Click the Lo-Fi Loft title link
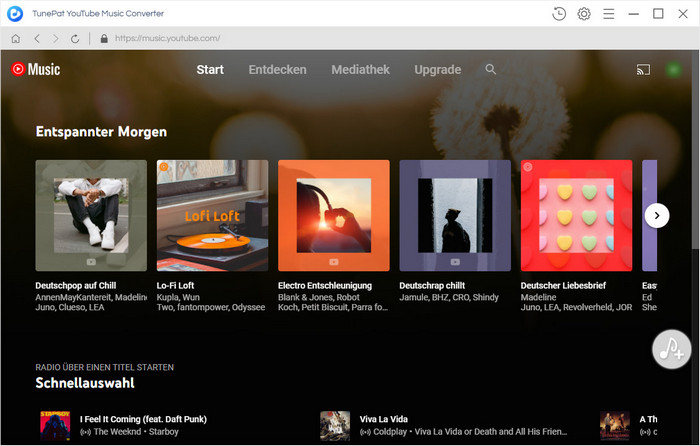 [175, 286]
